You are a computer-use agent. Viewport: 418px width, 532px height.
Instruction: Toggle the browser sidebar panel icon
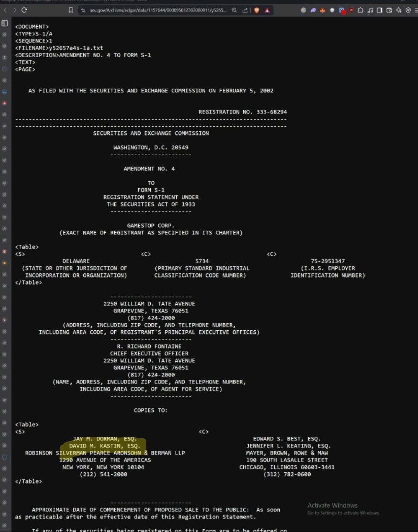380,10
